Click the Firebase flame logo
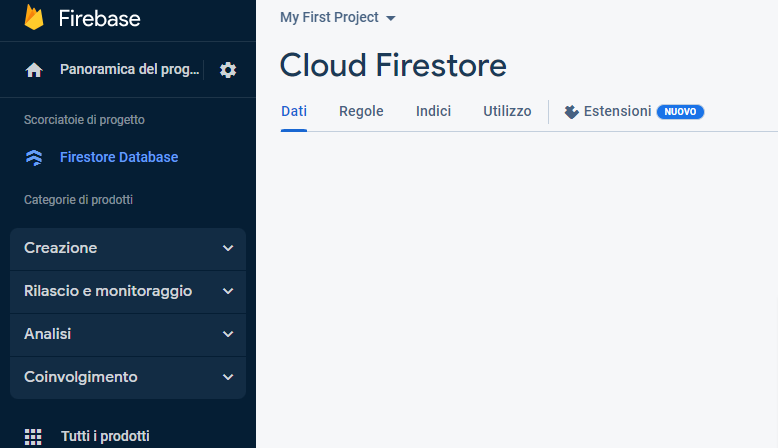 click(34, 17)
